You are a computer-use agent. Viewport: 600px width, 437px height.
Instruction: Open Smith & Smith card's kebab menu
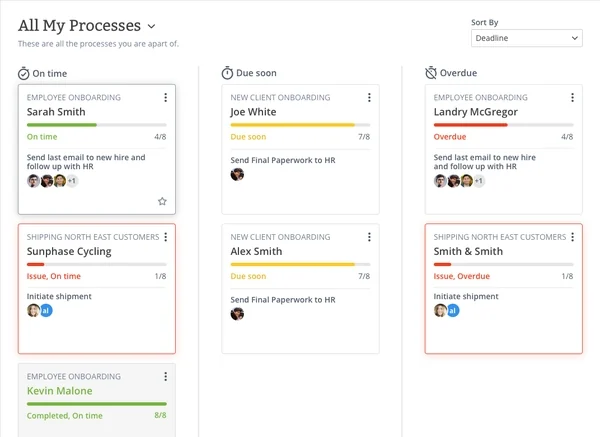(572, 237)
